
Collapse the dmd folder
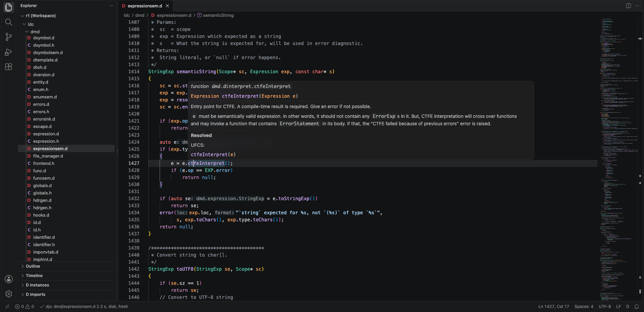27,32
